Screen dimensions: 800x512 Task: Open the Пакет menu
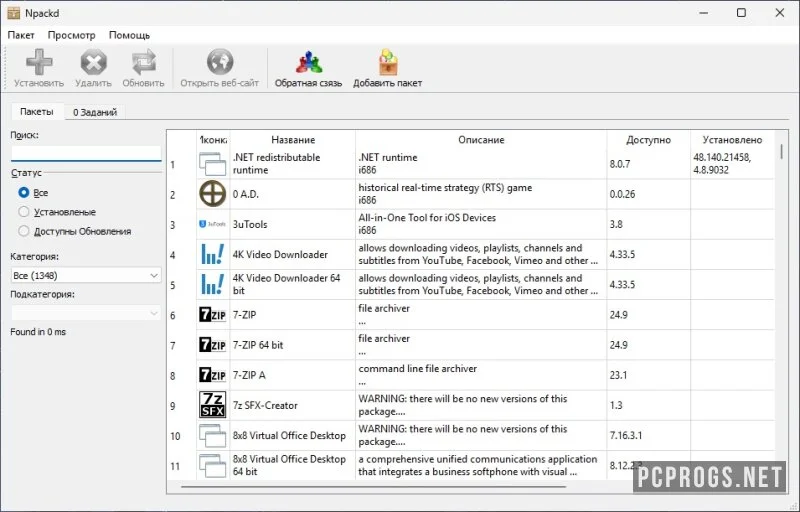(21, 35)
